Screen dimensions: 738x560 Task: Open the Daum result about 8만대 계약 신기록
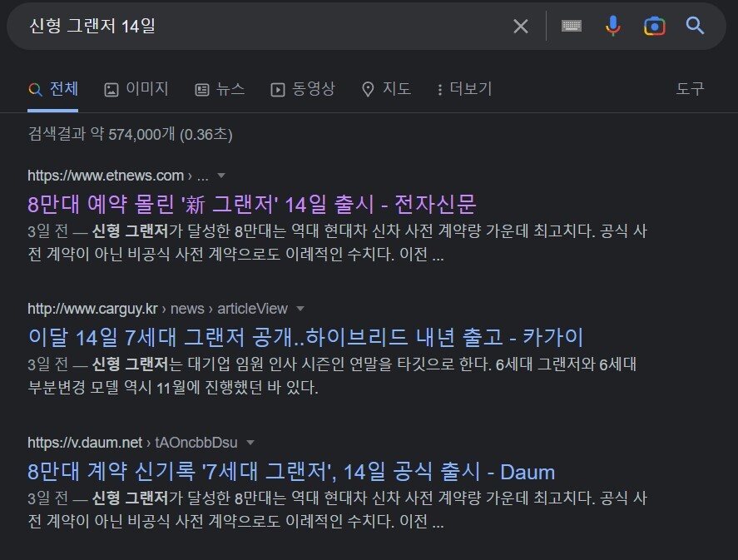coord(291,472)
